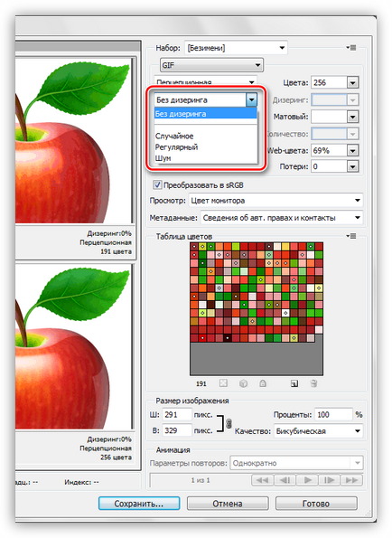The height and width of the screenshot is (538, 392).
Task: Play the animation
Action: point(307,480)
